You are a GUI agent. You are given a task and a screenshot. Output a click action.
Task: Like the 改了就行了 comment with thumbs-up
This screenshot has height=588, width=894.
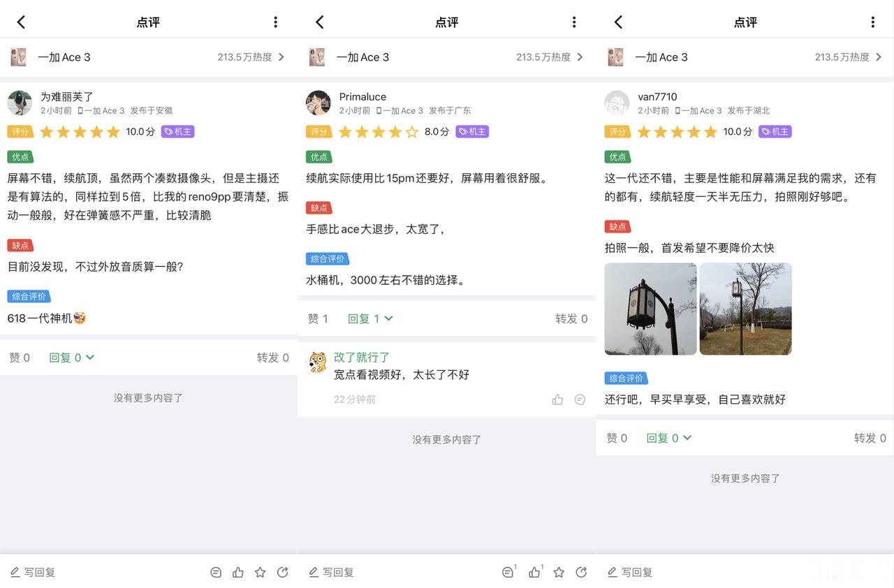557,399
